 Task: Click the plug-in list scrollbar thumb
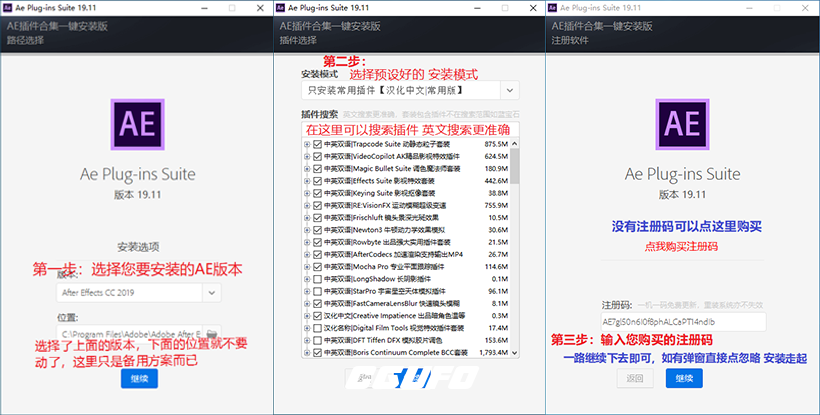point(515,166)
